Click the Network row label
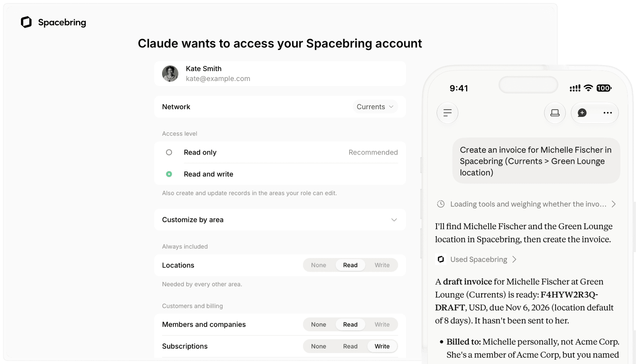 click(x=176, y=107)
